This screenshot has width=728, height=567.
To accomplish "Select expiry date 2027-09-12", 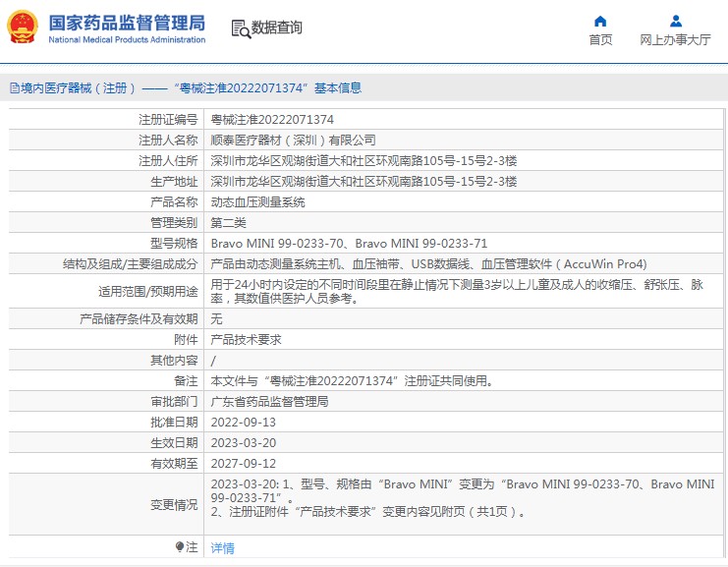I will point(244,464).
